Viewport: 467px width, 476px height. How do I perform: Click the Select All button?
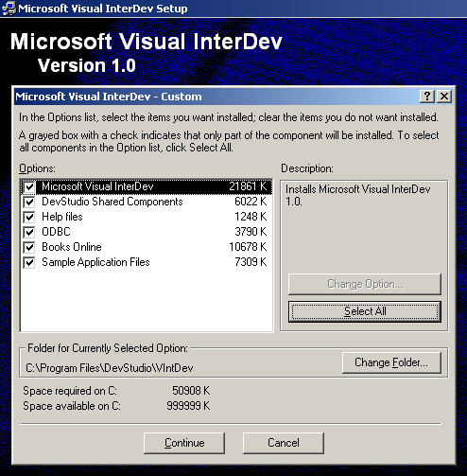click(x=365, y=311)
